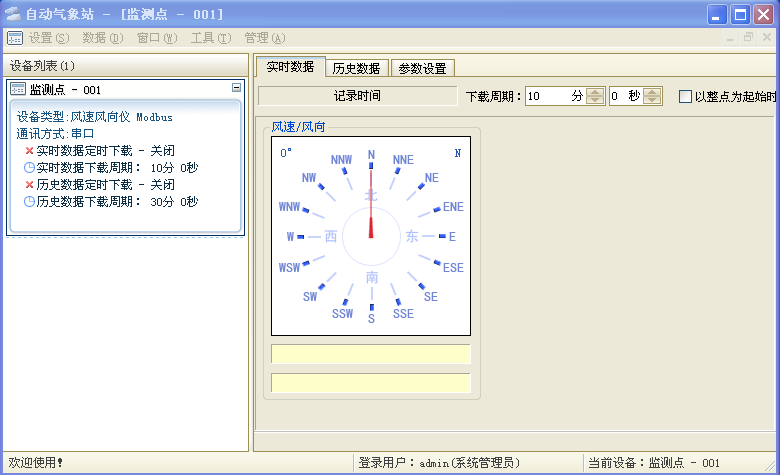This screenshot has height=475, width=780.
Task: Click the 记录时间 button
Action: pos(357,96)
